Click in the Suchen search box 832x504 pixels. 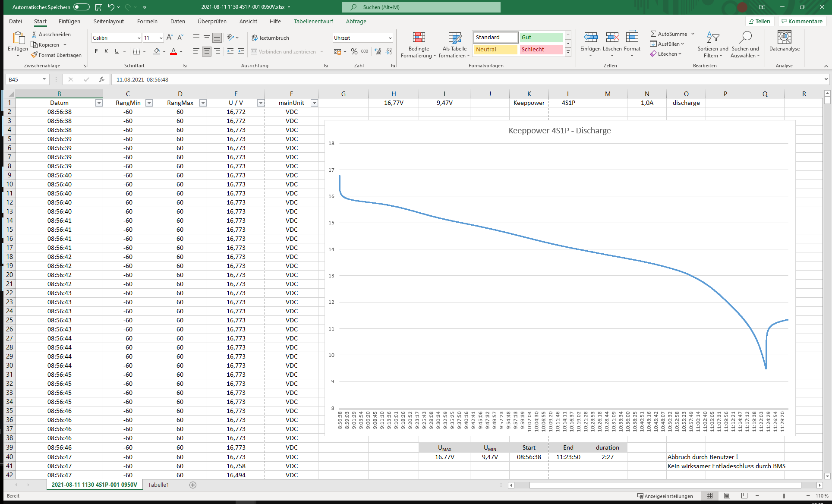(421, 7)
